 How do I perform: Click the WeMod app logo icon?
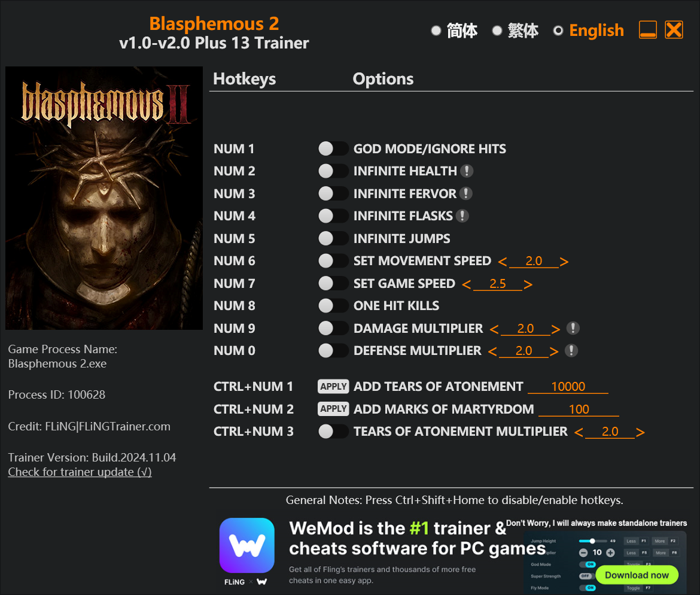(x=247, y=545)
